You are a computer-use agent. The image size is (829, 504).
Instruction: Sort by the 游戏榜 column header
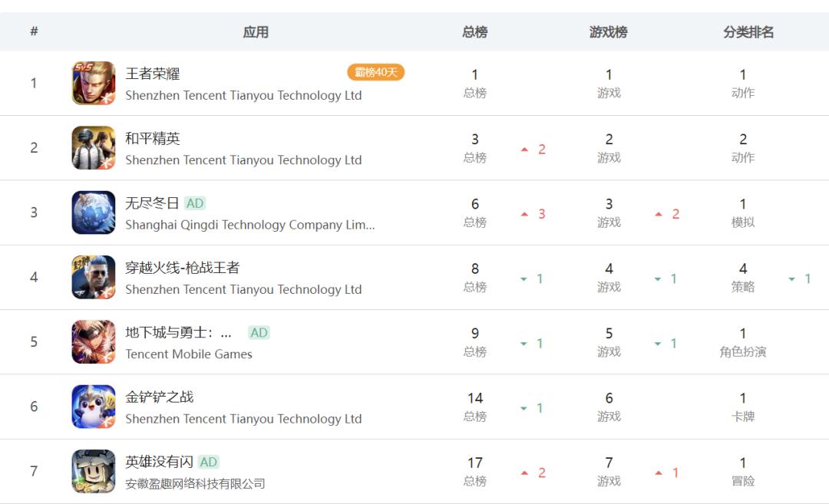609,32
